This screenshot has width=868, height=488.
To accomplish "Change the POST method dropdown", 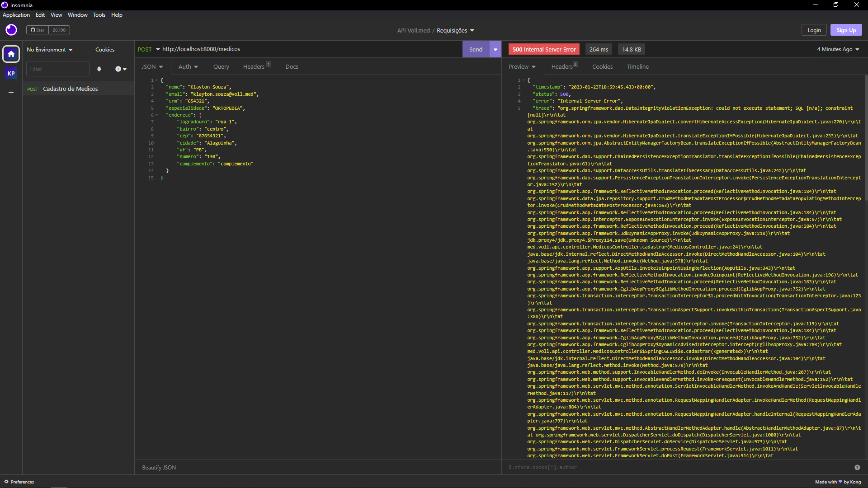I will coord(149,49).
